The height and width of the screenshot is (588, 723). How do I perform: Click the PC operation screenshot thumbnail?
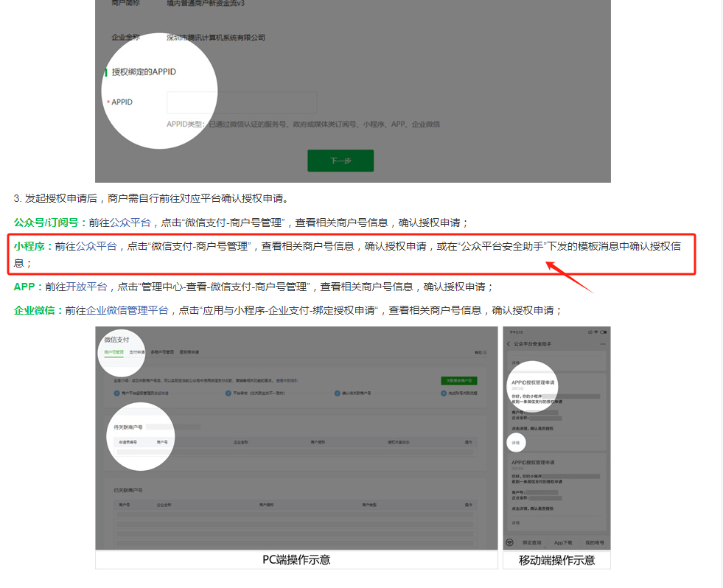point(296,438)
